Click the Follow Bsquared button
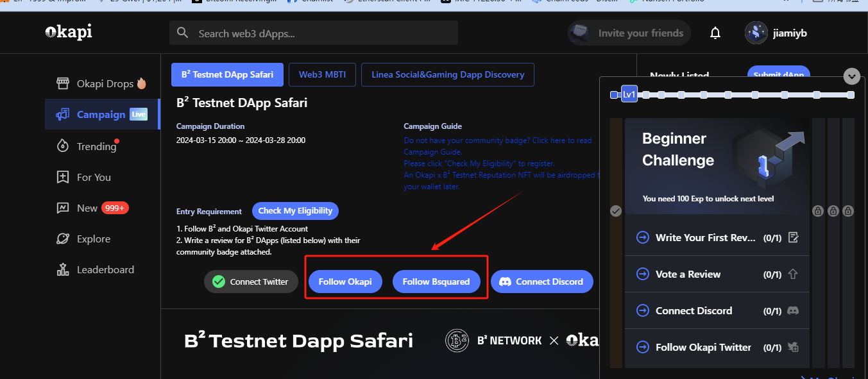The width and height of the screenshot is (868, 379). point(436,282)
